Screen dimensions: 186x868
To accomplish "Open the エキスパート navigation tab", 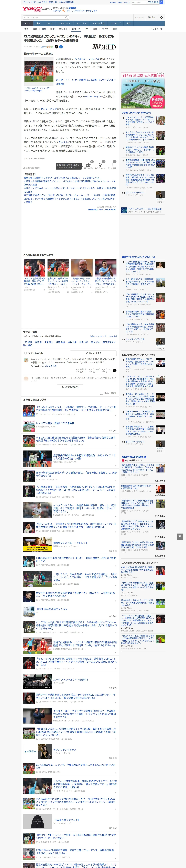I will tap(64, 23).
